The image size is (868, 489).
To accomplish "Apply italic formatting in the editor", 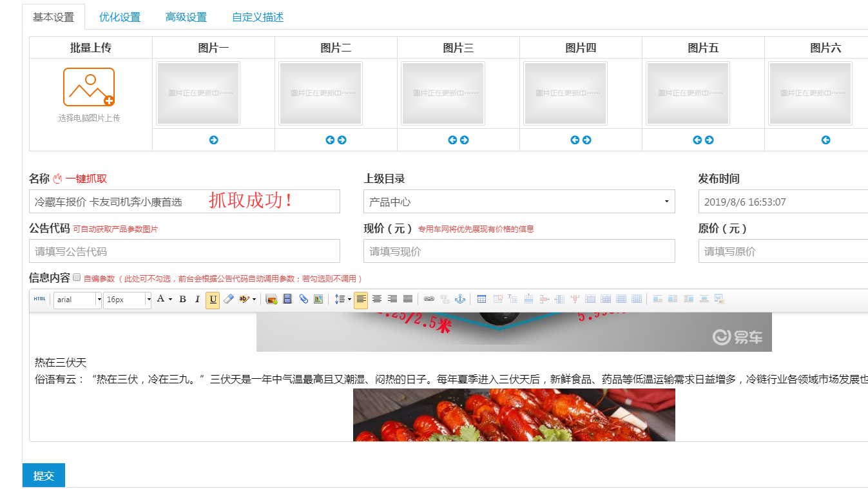I will coord(197,299).
